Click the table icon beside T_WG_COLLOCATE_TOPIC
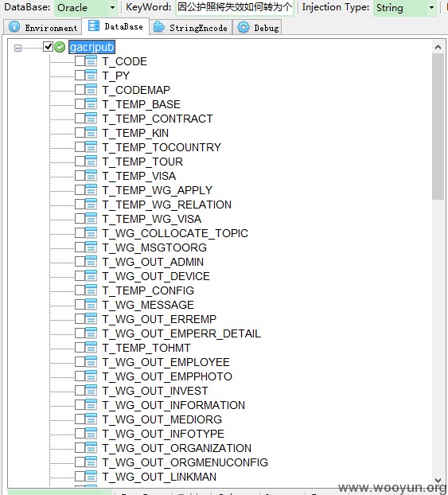The height and width of the screenshot is (495, 448). click(92, 233)
